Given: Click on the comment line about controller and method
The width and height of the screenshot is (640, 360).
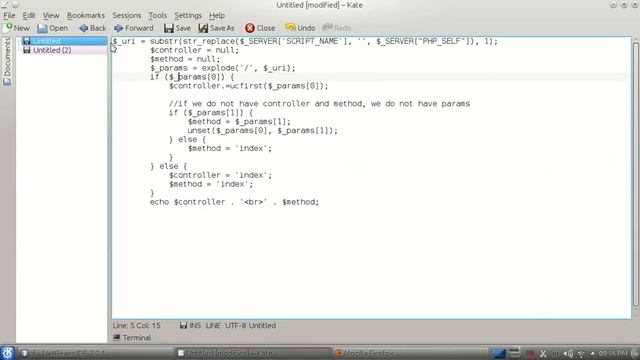Looking at the screenshot, I should pyautogui.click(x=319, y=104).
